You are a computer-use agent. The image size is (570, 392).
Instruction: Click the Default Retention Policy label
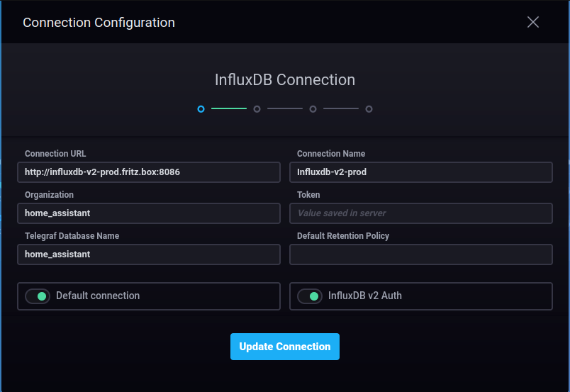(343, 235)
